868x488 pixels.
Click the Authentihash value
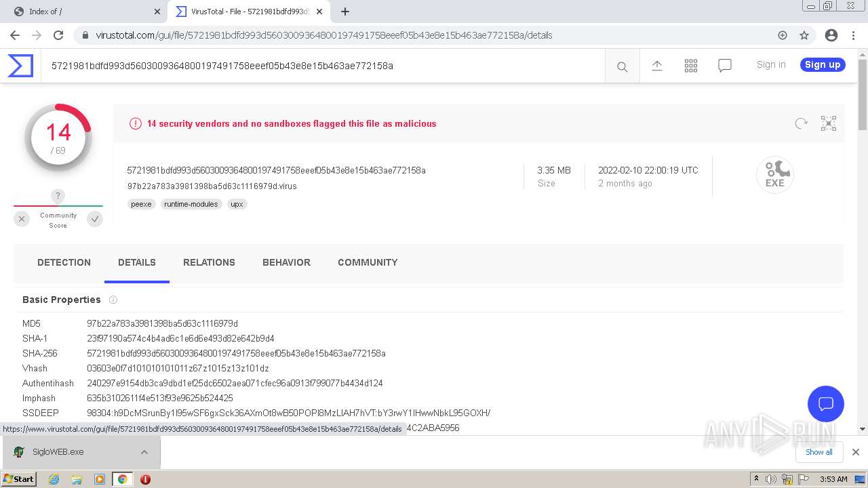[235, 383]
